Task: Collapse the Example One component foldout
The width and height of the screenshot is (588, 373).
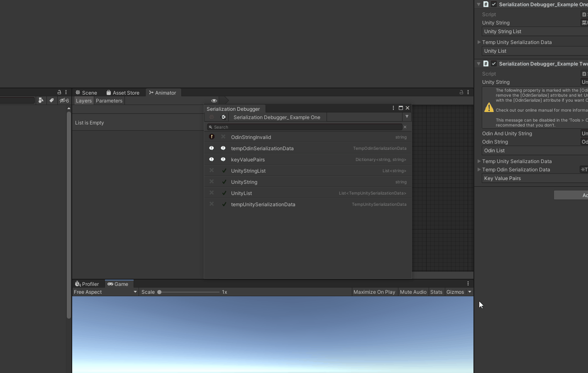Action: [x=478, y=4]
